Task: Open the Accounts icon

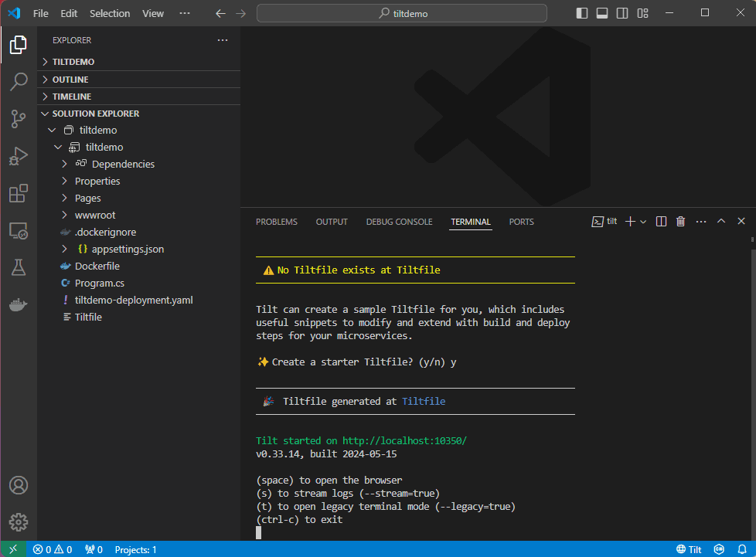Action: point(19,485)
